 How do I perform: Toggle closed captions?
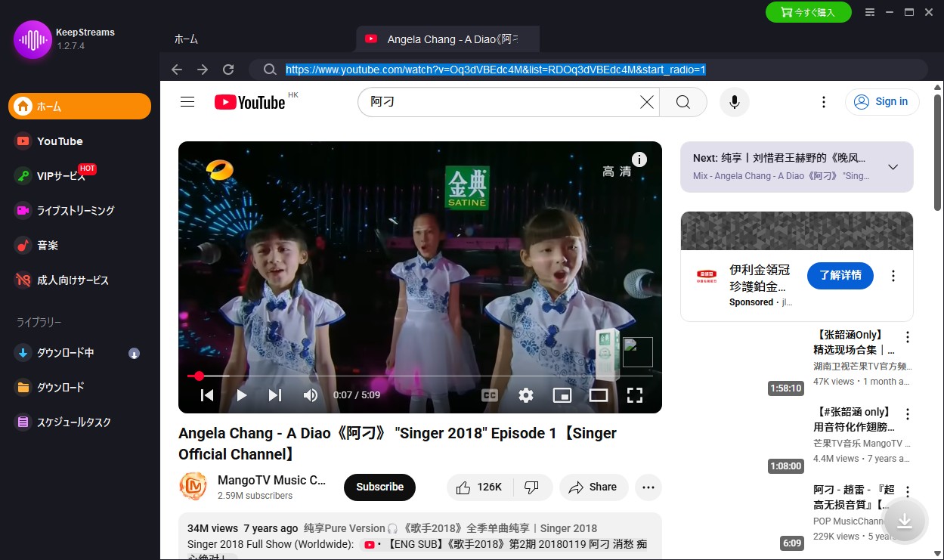pyautogui.click(x=490, y=395)
